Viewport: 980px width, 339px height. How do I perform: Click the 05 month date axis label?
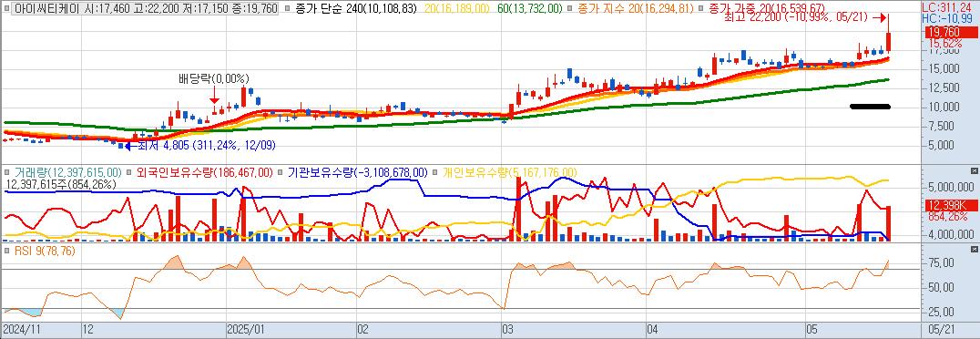pyautogui.click(x=812, y=328)
